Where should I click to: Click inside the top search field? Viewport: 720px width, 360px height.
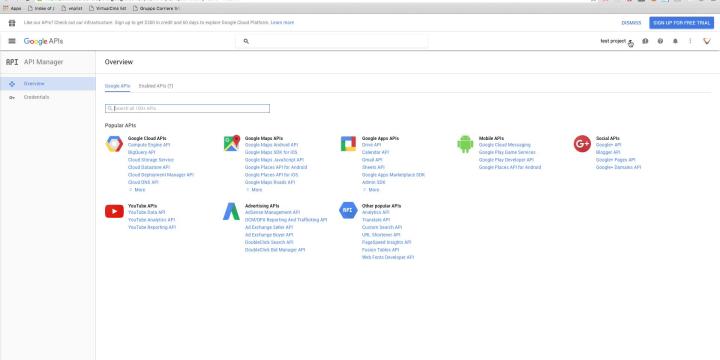click(332, 41)
